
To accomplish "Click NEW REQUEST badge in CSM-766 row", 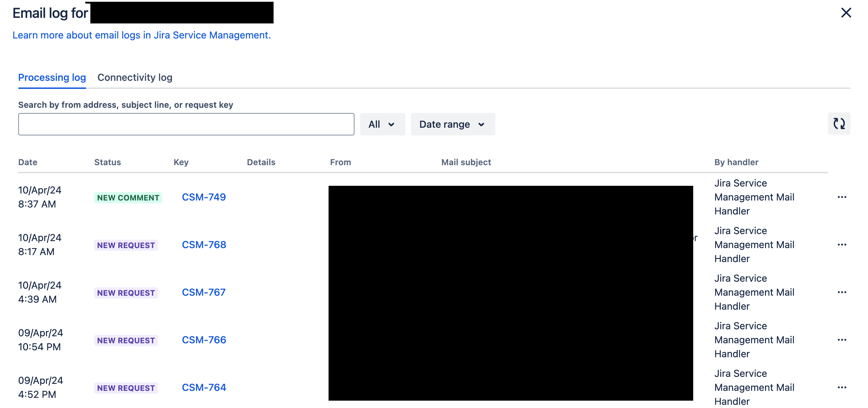I will [x=126, y=340].
